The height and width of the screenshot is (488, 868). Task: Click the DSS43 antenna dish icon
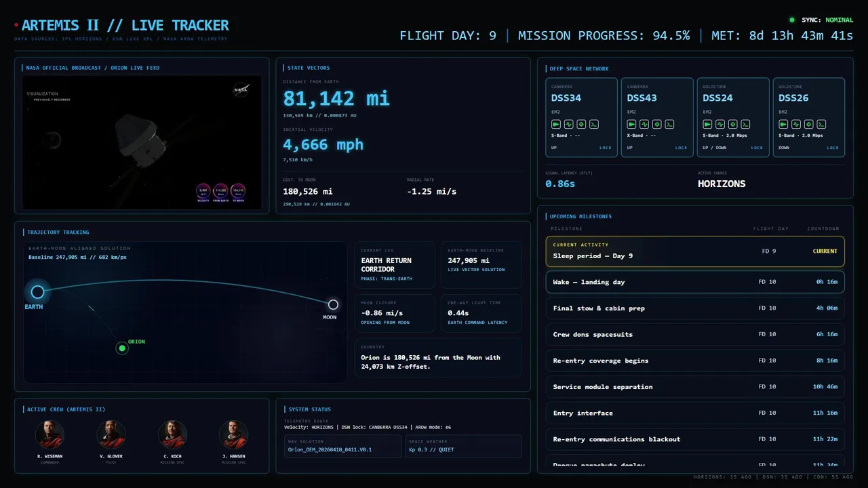coord(632,124)
